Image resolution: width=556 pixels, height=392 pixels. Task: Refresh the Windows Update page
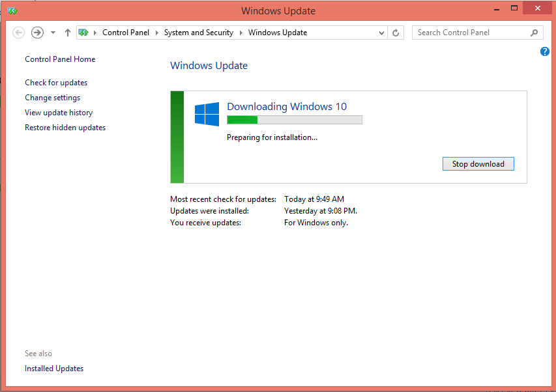coord(396,33)
